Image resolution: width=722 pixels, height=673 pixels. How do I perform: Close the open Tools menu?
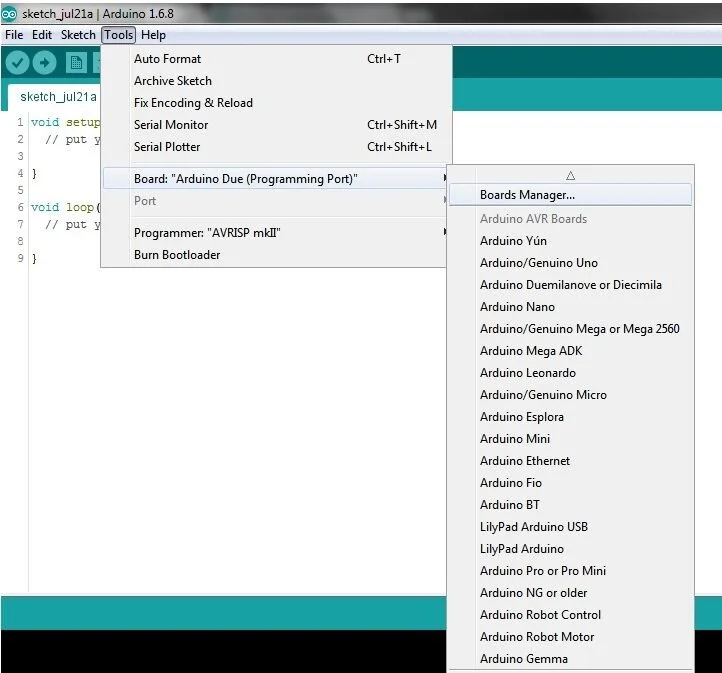click(118, 35)
